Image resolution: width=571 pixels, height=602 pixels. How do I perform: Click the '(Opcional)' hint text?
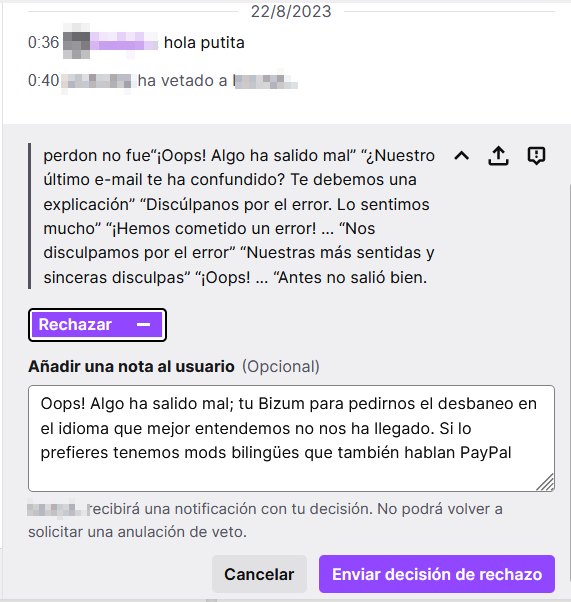click(x=281, y=367)
